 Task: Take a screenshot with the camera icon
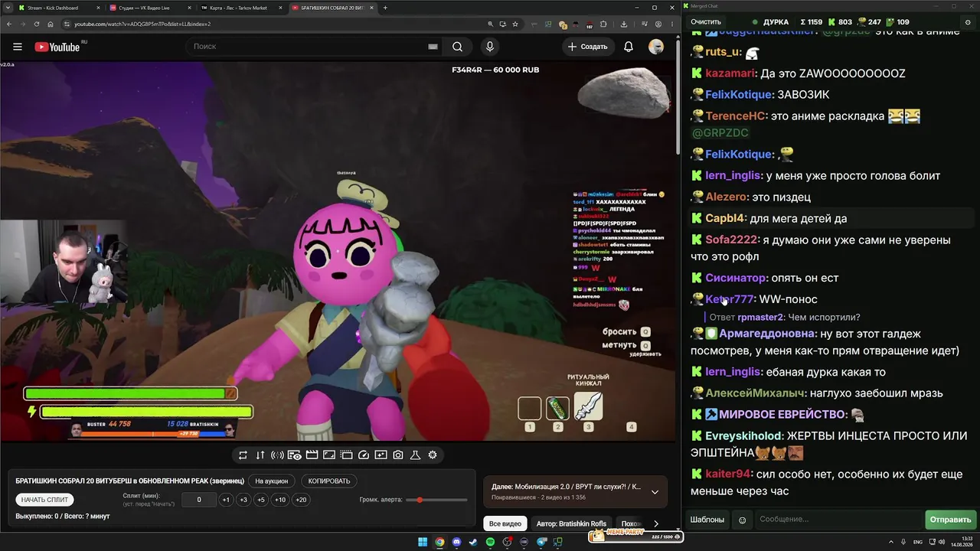point(398,455)
